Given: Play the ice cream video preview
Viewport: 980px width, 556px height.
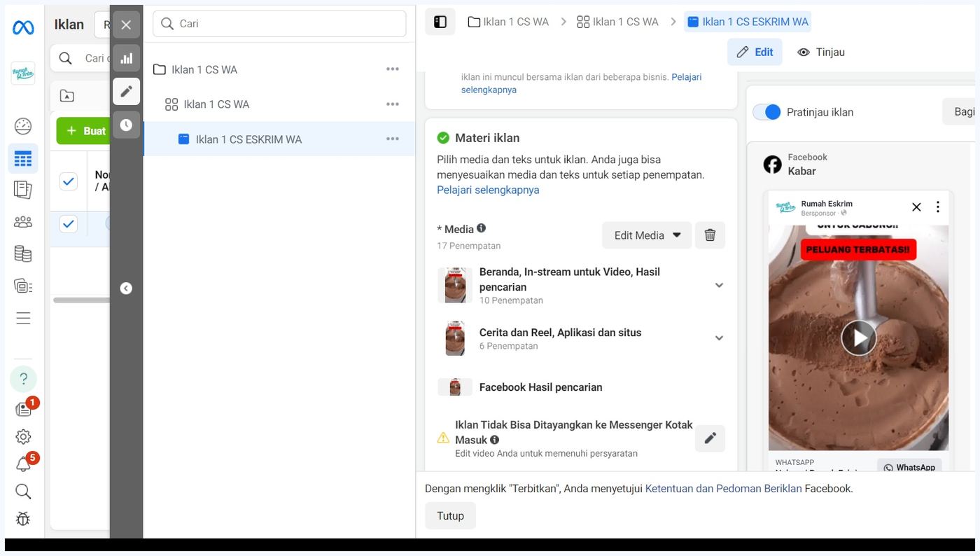Looking at the screenshot, I should pos(859,338).
